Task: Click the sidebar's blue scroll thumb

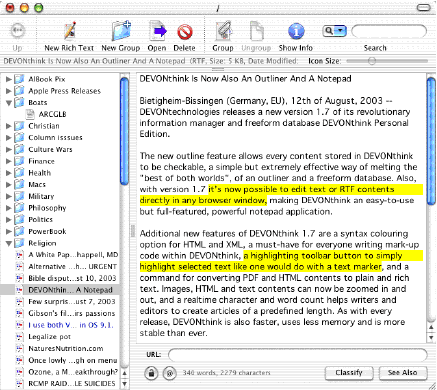Action: pyautogui.click(x=124, y=131)
